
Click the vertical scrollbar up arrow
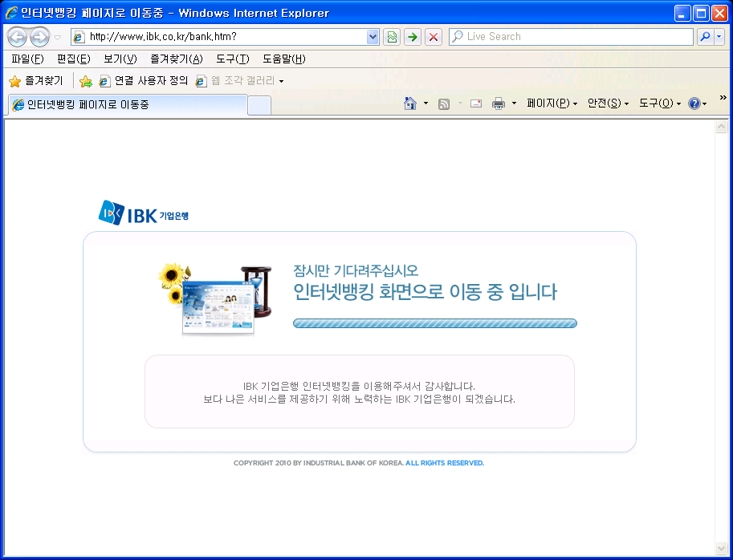coord(721,127)
